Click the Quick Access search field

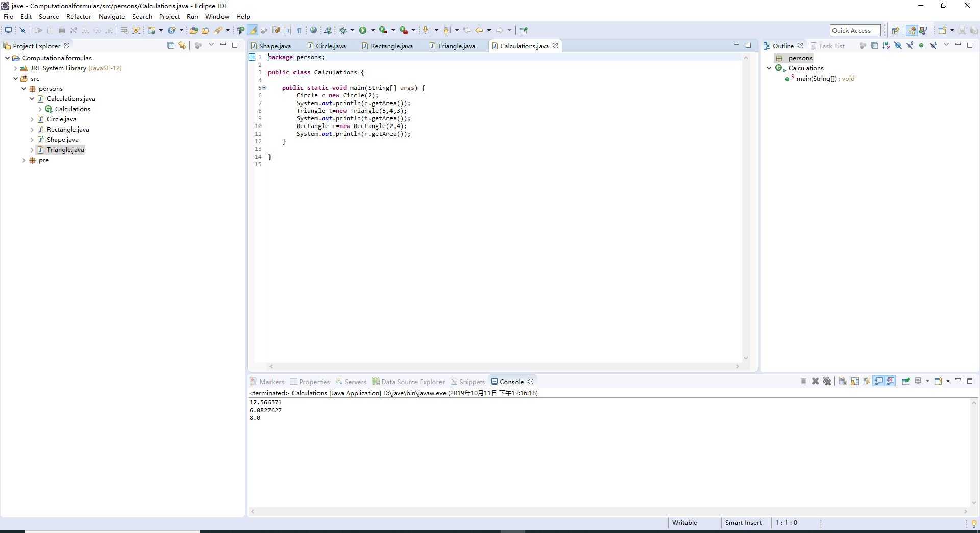(x=855, y=30)
